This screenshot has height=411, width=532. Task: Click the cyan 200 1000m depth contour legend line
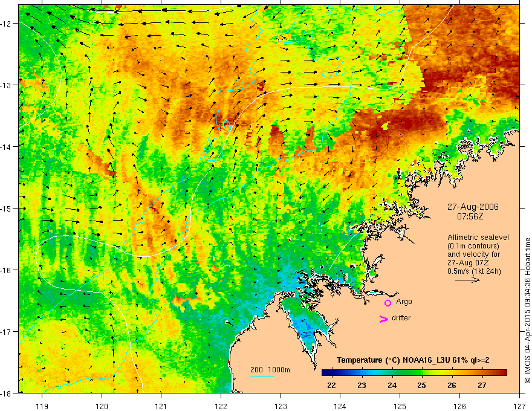(262, 376)
